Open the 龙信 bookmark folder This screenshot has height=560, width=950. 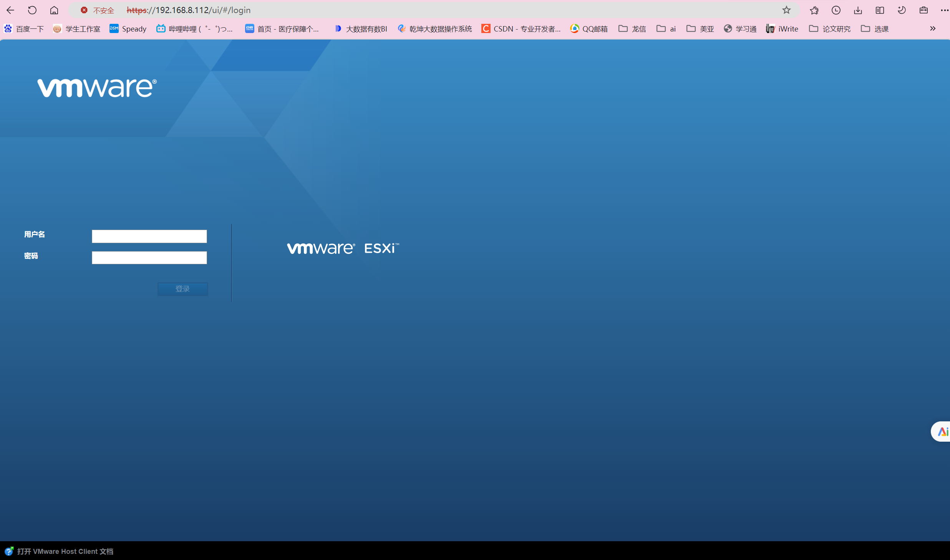(x=632, y=29)
